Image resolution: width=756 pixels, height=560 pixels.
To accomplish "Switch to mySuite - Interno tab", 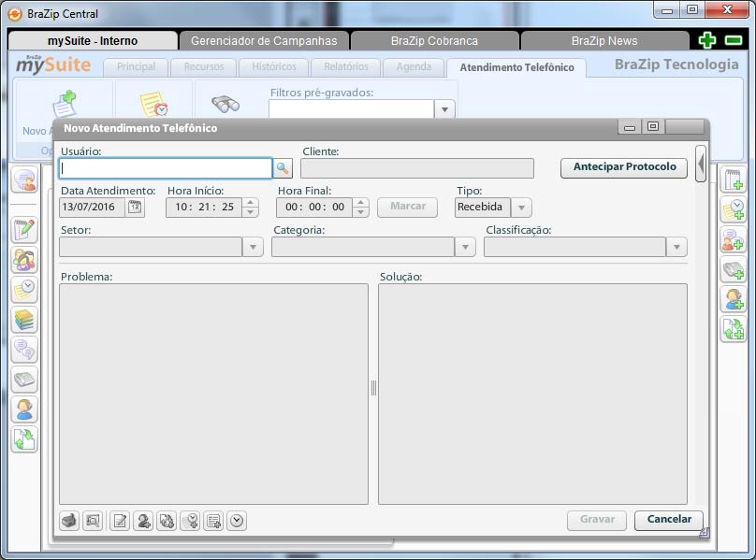I will click(93, 41).
